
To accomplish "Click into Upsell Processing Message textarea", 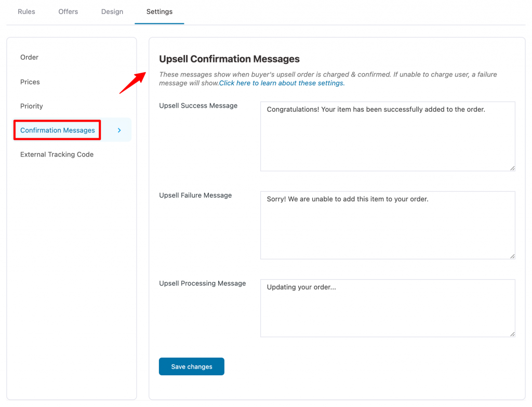I will (x=388, y=308).
